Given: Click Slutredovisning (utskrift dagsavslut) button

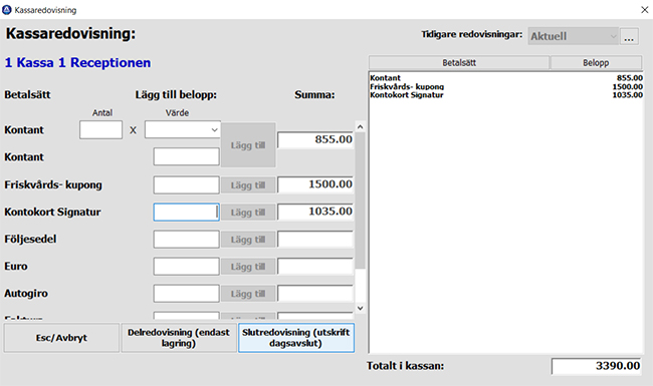Looking at the screenshot, I should (x=296, y=338).
